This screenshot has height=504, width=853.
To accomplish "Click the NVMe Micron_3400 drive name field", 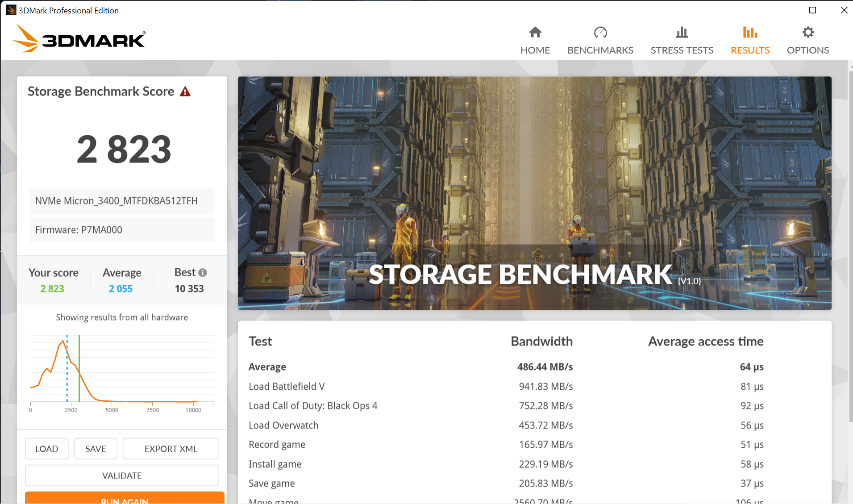I will click(x=122, y=201).
